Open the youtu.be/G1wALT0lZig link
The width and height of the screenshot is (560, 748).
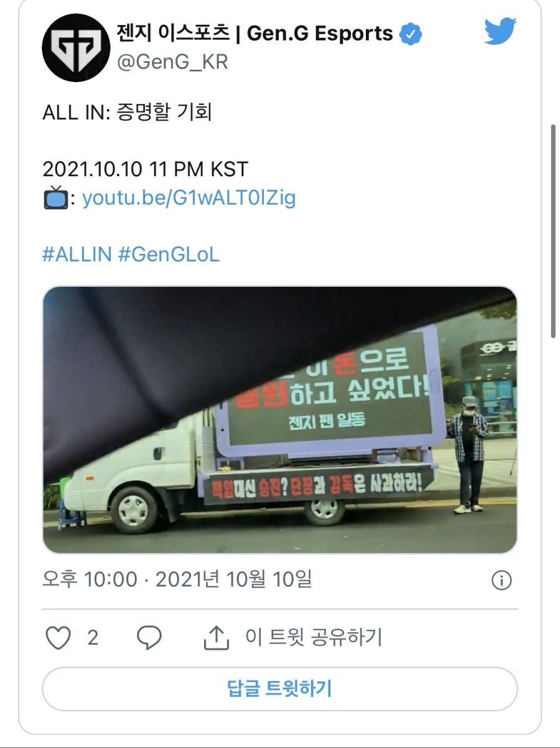(189, 198)
